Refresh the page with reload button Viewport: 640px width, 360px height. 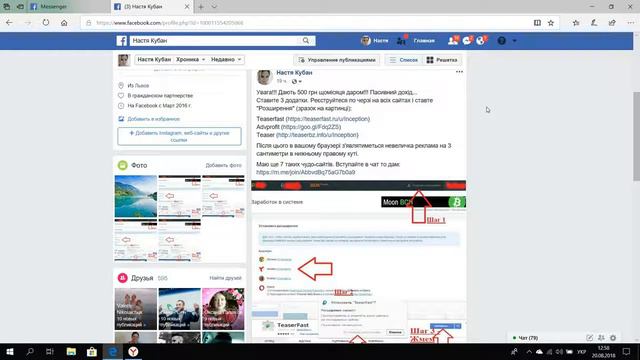tap(46, 23)
